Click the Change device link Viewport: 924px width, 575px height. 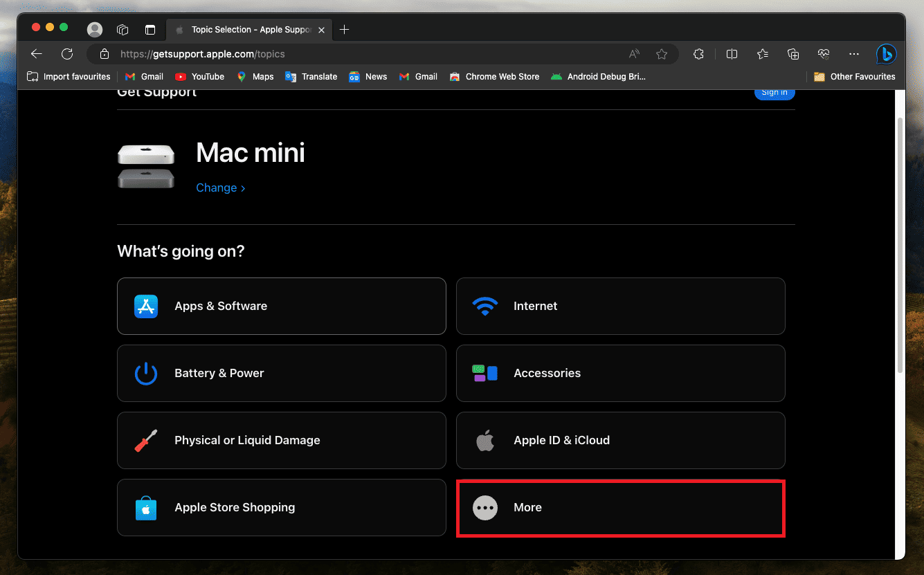point(221,188)
